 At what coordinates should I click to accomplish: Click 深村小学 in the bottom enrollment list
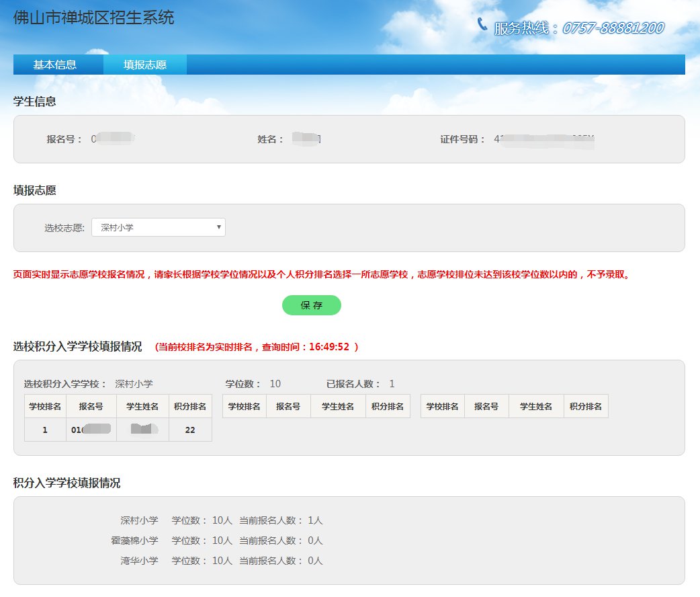pyautogui.click(x=139, y=520)
